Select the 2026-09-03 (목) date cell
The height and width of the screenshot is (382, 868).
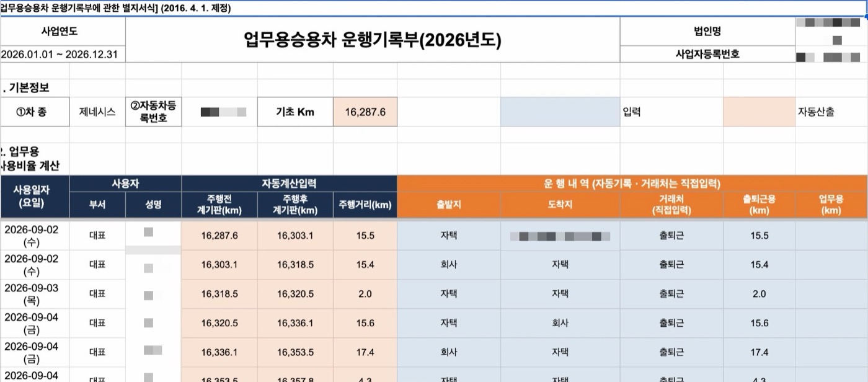pos(35,294)
